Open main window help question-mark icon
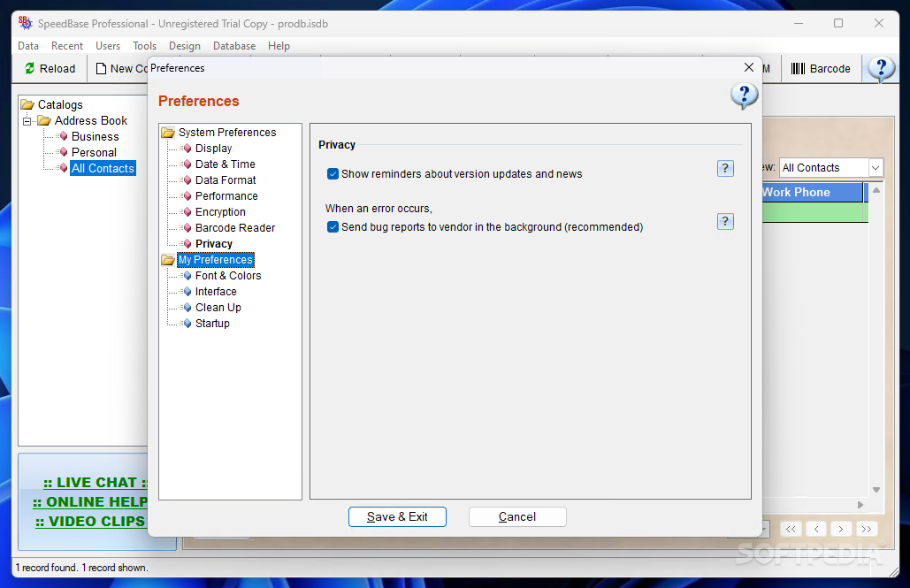Screen dimensions: 910x588 coord(881,69)
